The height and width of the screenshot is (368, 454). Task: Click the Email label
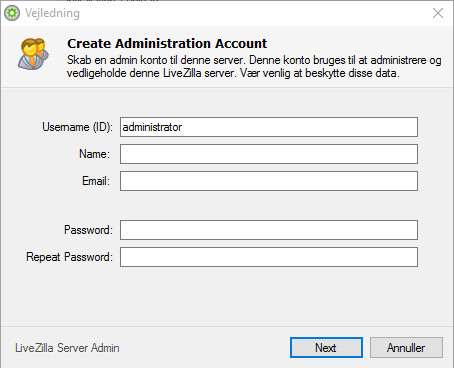tap(96, 181)
